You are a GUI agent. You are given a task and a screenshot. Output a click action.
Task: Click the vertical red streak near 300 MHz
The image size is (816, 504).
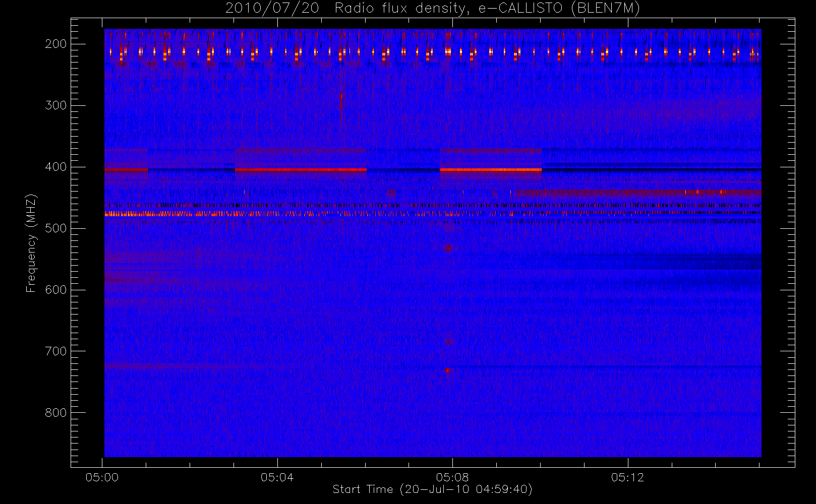tap(341, 107)
